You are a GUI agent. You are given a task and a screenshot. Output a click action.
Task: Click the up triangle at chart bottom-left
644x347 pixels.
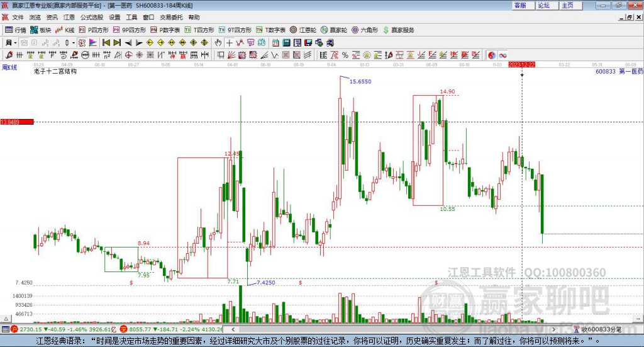[6, 319]
